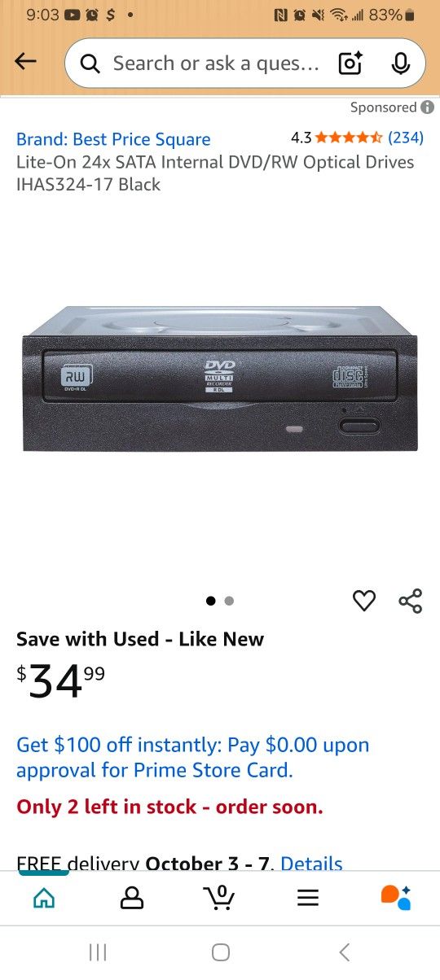Tap the back arrow icon
The image size is (440, 980).
point(26,62)
